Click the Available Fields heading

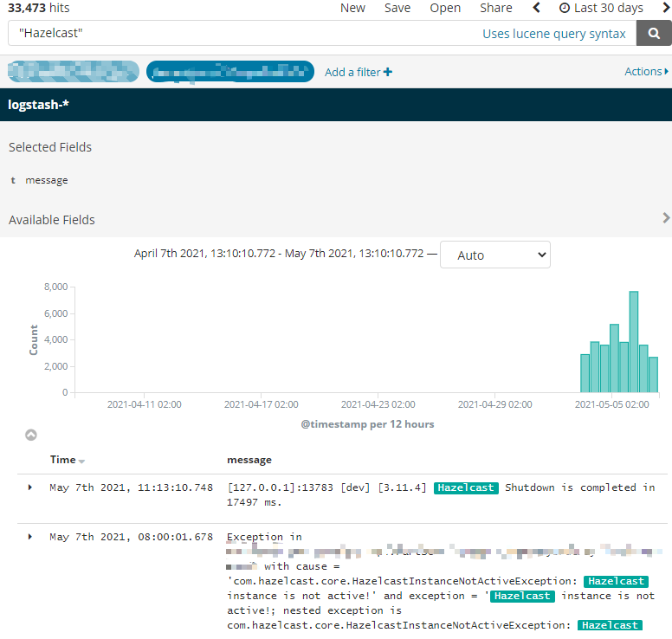tap(52, 220)
